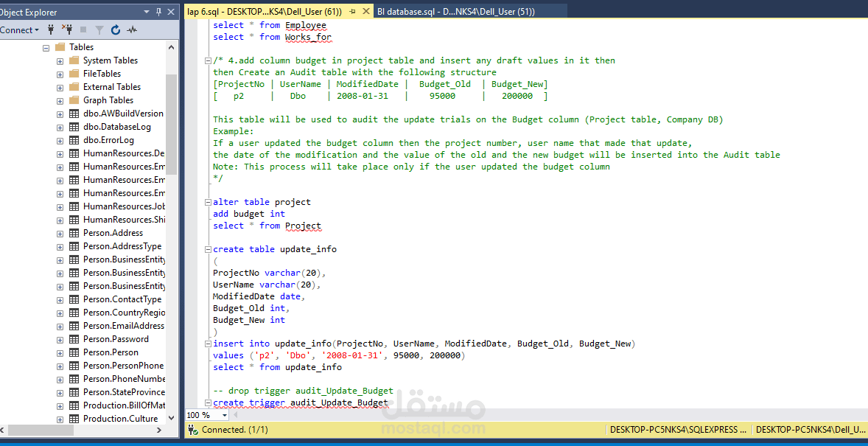Click the Connect Object Explorer plug icon

click(x=52, y=30)
